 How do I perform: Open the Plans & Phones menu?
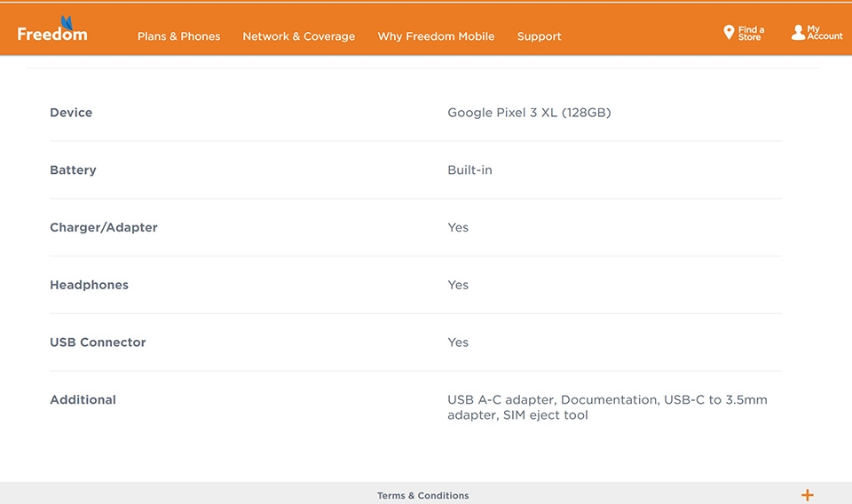pos(178,36)
